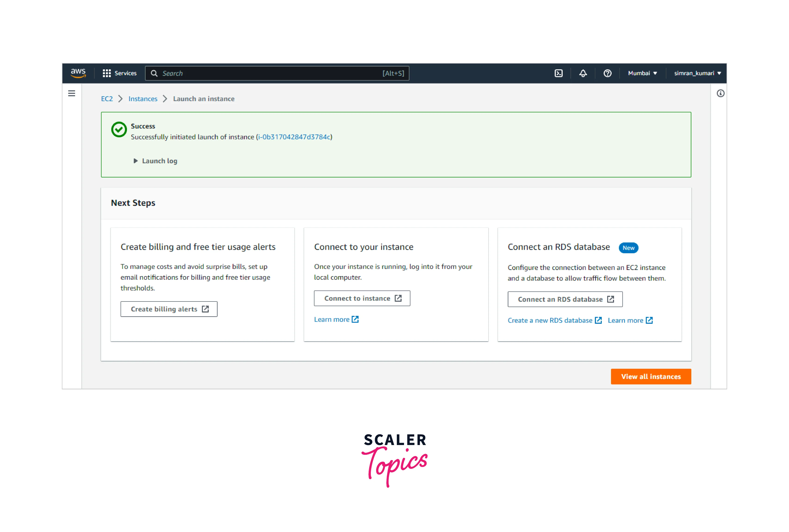Click Create billing alerts button
This screenshot has height=532, width=789.
(169, 309)
